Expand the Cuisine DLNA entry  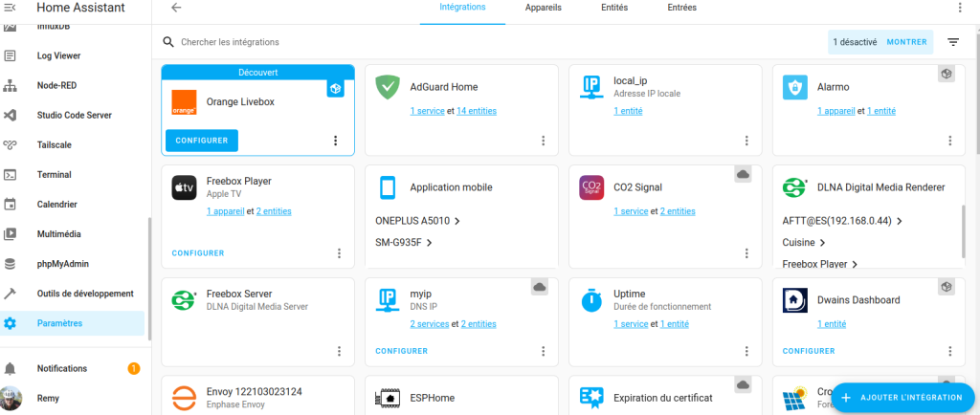804,242
